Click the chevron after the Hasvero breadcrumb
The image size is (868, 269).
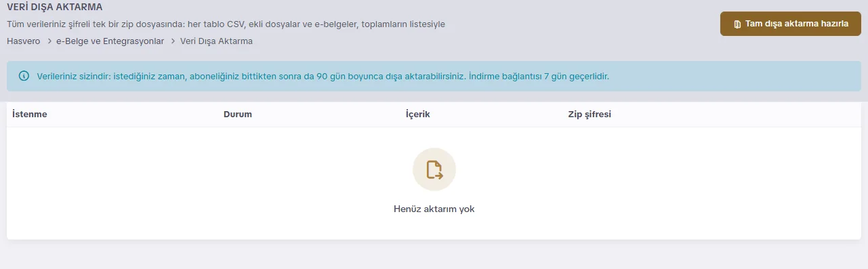click(x=49, y=41)
